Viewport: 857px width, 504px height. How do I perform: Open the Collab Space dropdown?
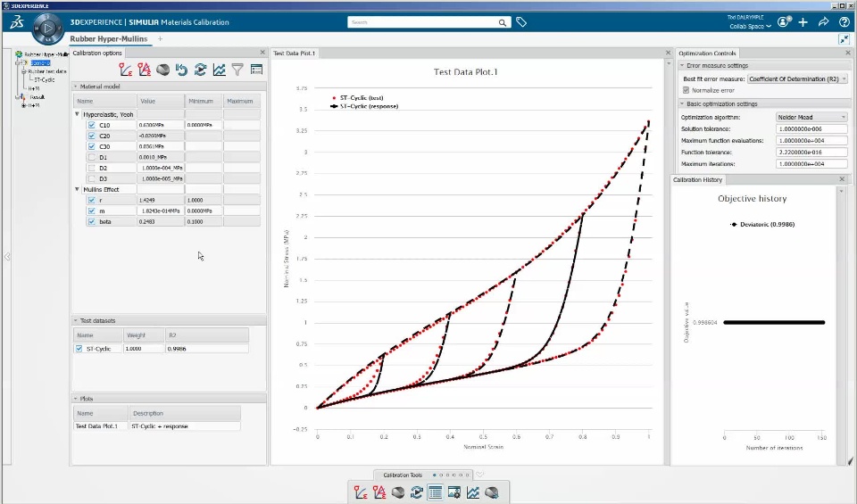751,26
